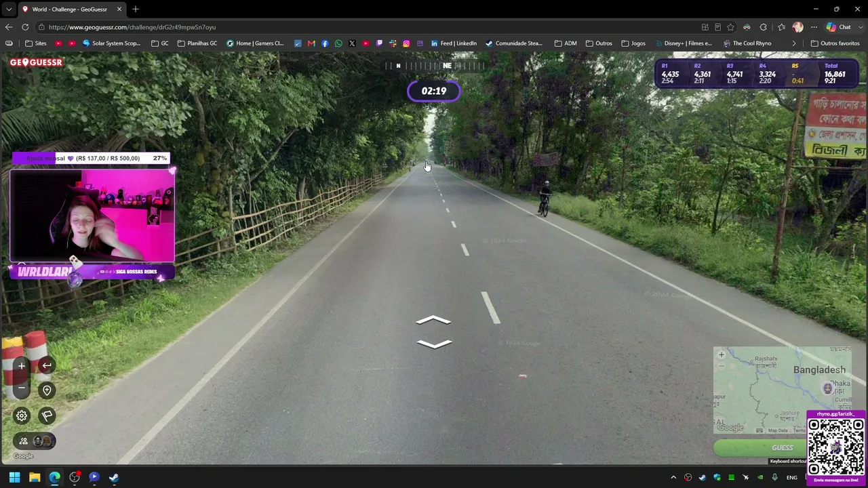The width and height of the screenshot is (868, 488).
Task: Open the Jogos bookmarks folder
Action: 633,43
